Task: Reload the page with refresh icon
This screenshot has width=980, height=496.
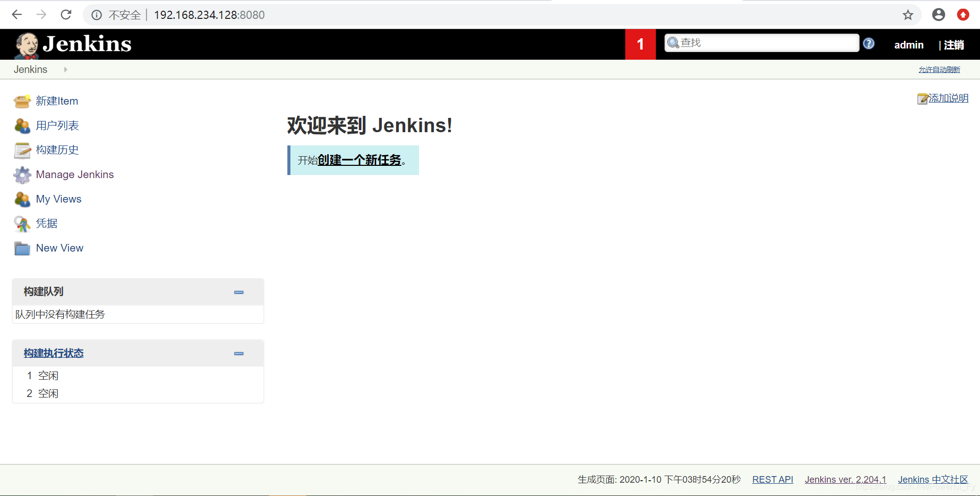Action: point(66,15)
